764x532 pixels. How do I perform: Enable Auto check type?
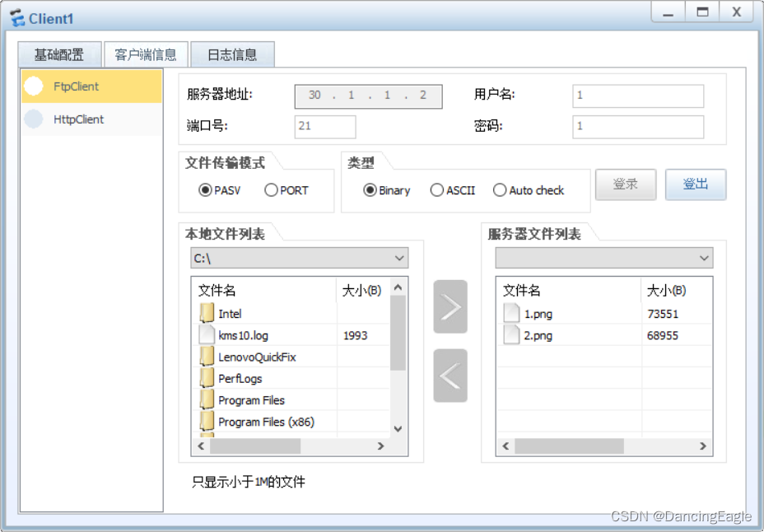click(500, 190)
